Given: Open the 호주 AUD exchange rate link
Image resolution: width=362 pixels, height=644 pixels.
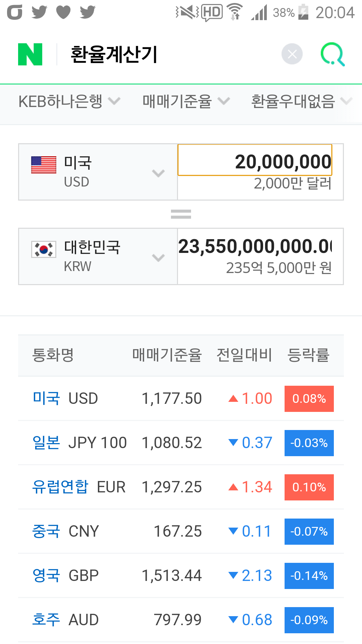Looking at the screenshot, I should [46, 620].
